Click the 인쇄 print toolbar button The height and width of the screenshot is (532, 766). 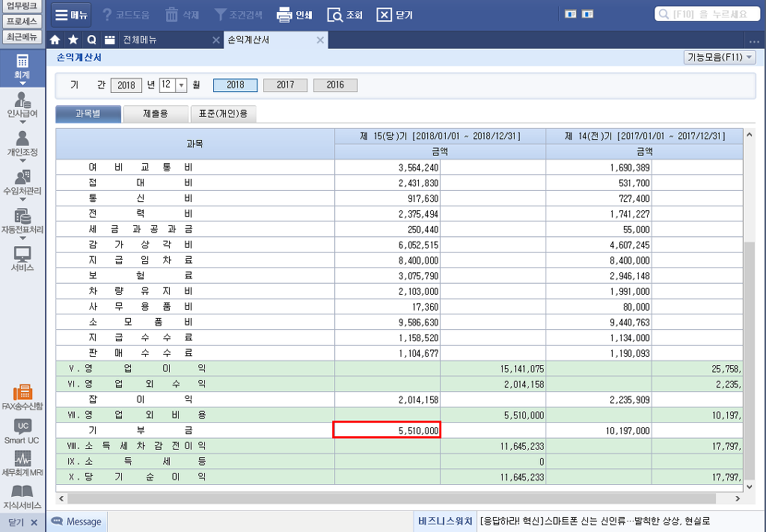(295, 14)
